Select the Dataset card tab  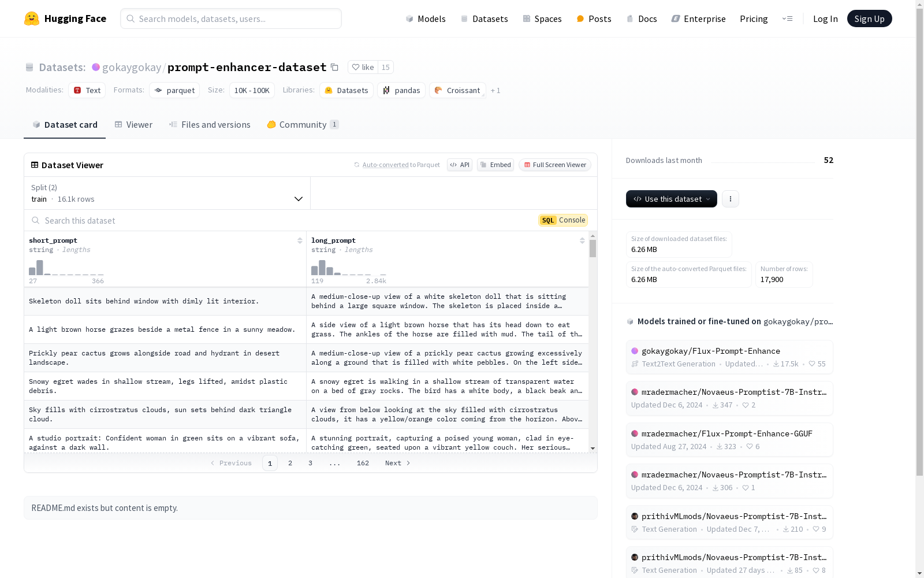65,124
